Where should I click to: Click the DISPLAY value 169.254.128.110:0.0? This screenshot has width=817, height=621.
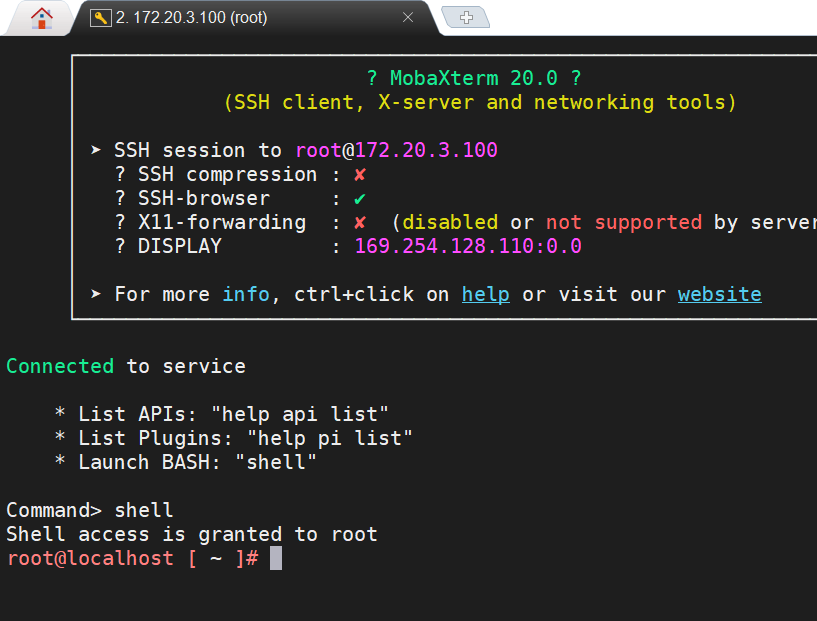point(468,246)
